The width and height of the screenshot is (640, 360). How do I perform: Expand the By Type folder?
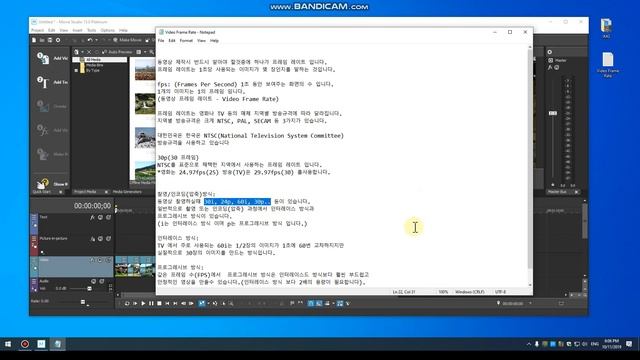[x=76, y=70]
